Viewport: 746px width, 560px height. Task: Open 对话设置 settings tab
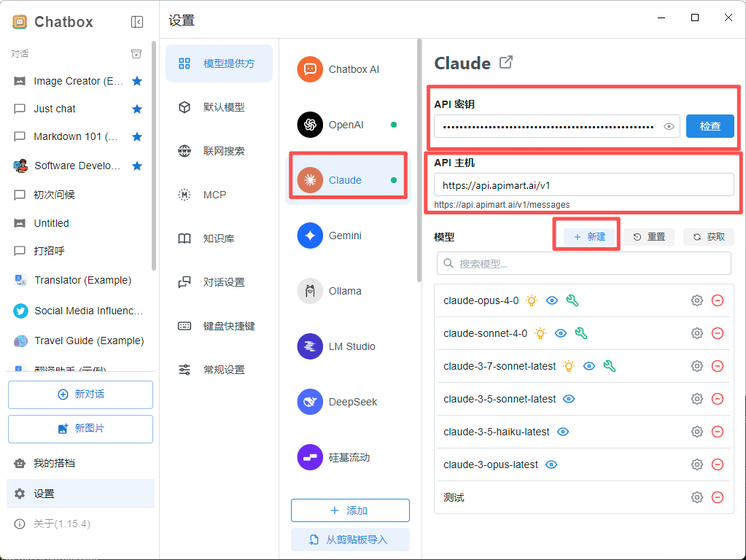click(219, 282)
